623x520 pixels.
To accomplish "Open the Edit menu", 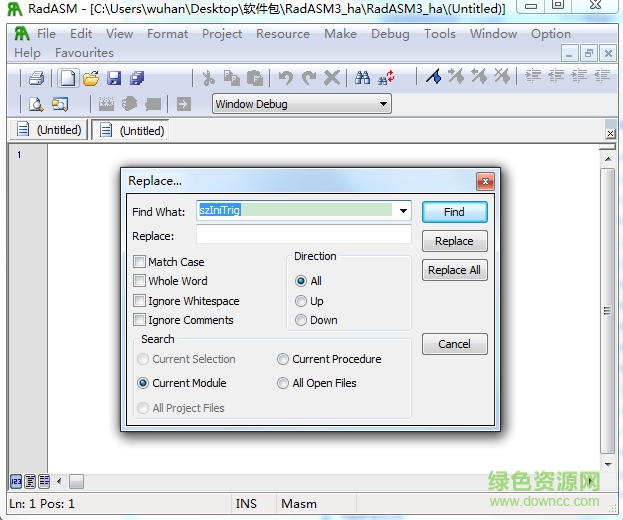I will (x=81, y=34).
